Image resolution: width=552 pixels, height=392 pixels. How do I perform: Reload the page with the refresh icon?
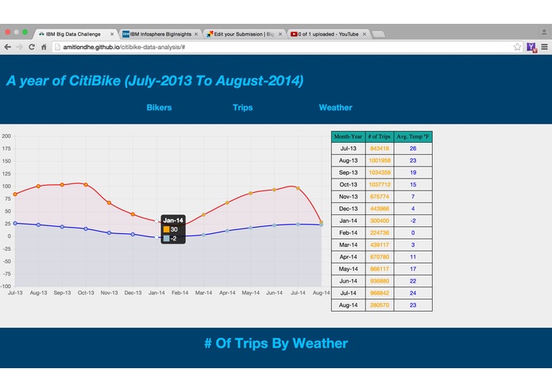point(32,47)
